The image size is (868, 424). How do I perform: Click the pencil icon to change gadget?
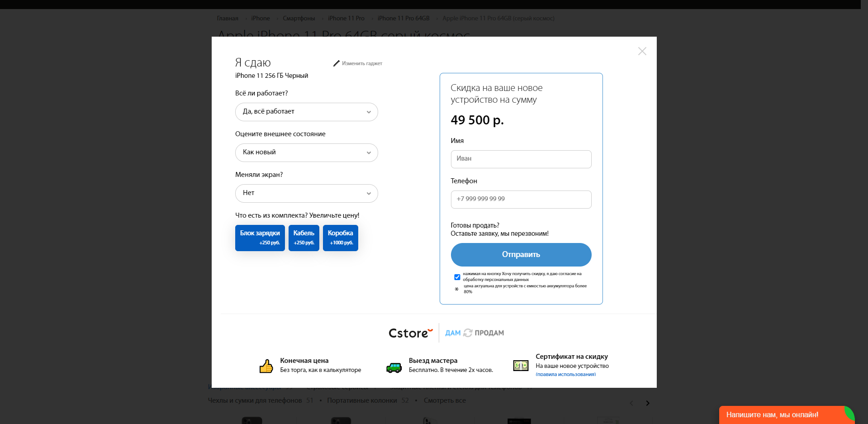coord(336,63)
